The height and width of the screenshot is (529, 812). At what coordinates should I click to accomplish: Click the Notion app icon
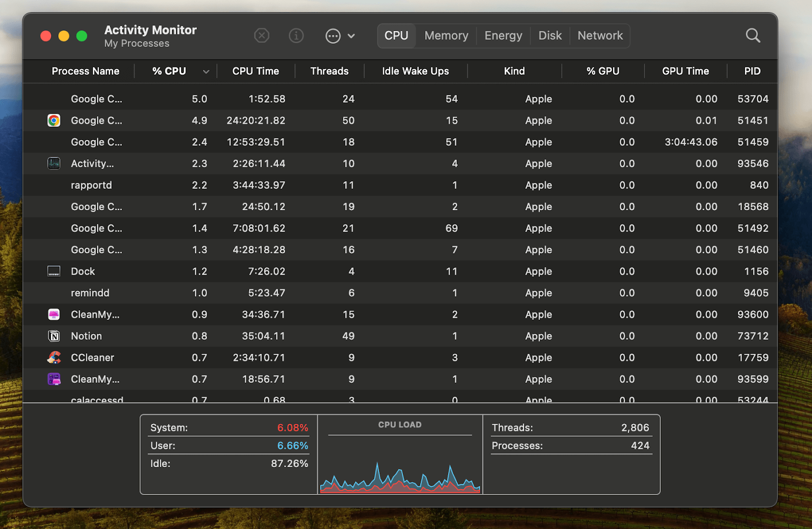click(x=54, y=336)
